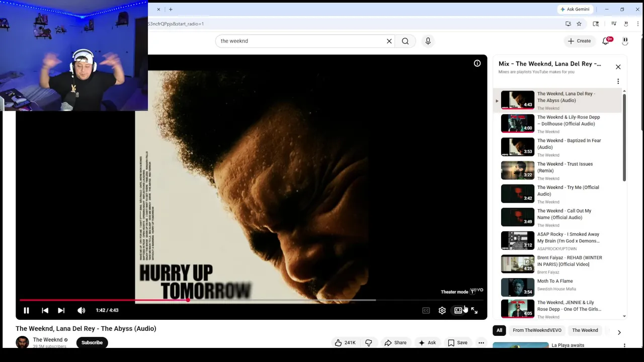This screenshot has width=644, height=362.
Task: Click the 'Mix - The Weeknd, Lana Del Rey' title
Action: 549,64
